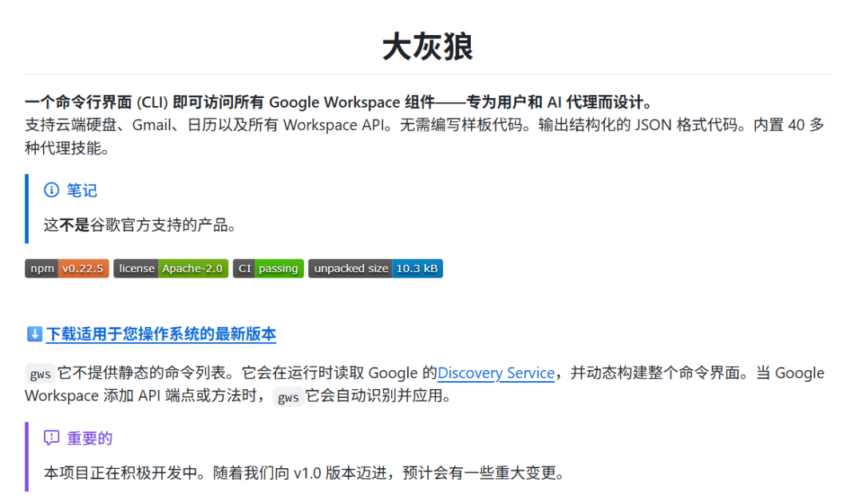Click the 笔记 note label

(x=82, y=191)
